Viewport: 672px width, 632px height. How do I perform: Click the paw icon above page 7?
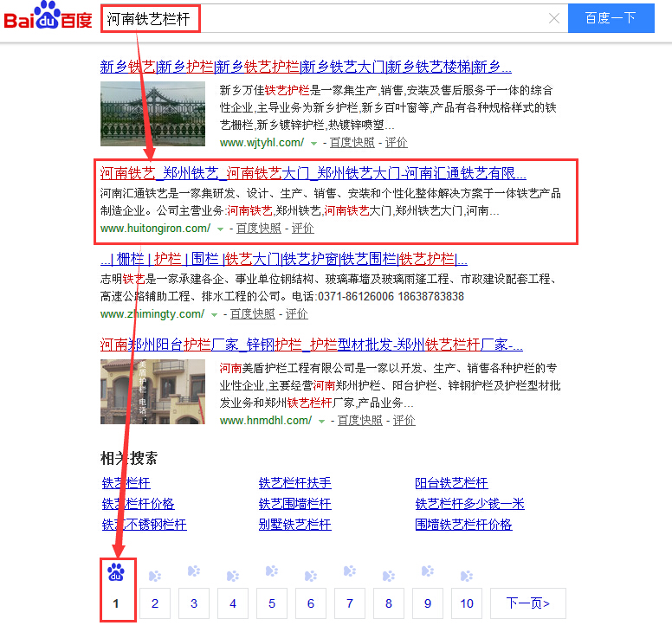point(350,571)
